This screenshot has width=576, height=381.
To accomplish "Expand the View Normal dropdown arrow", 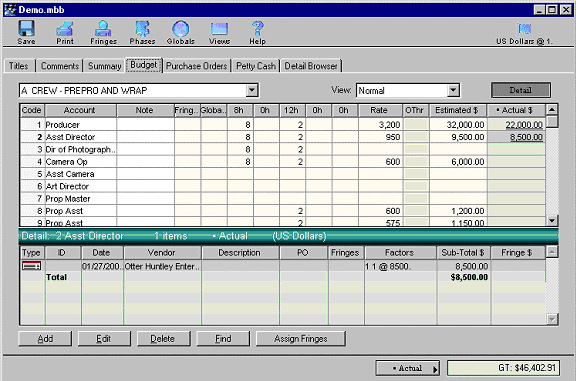I will point(453,90).
